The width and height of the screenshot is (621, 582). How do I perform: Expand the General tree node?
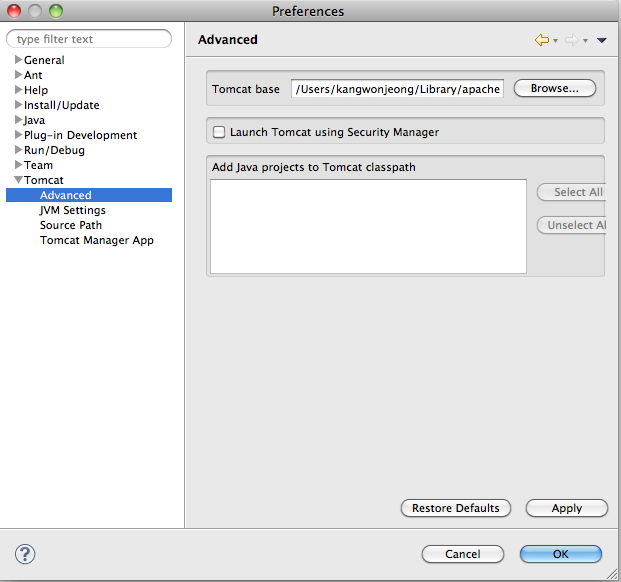pos(18,59)
